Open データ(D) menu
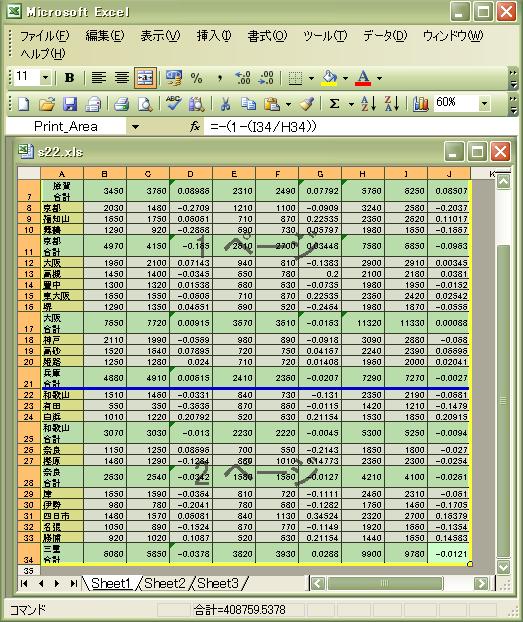This screenshot has width=523, height=622. (385, 36)
